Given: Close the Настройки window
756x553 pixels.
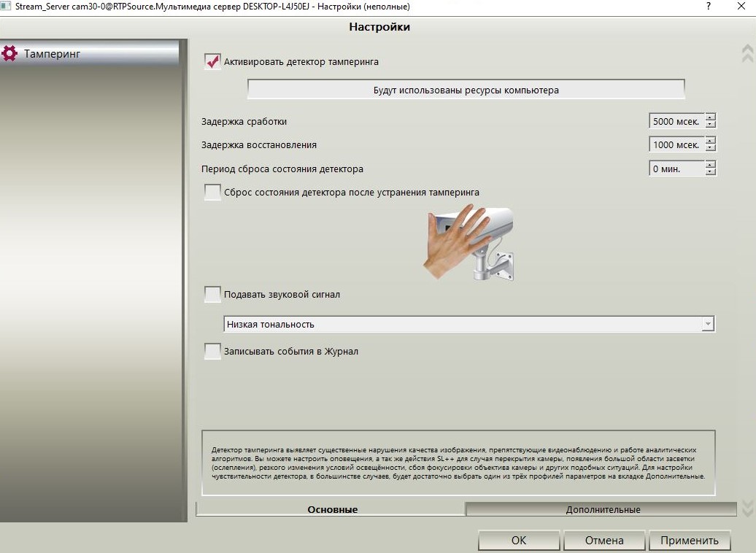Looking at the screenshot, I should click(x=741, y=7).
